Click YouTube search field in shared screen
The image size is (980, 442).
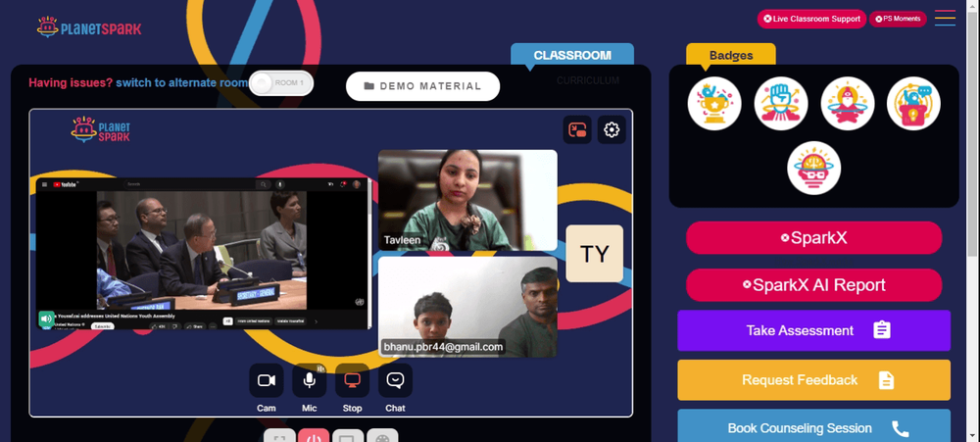pos(189,184)
